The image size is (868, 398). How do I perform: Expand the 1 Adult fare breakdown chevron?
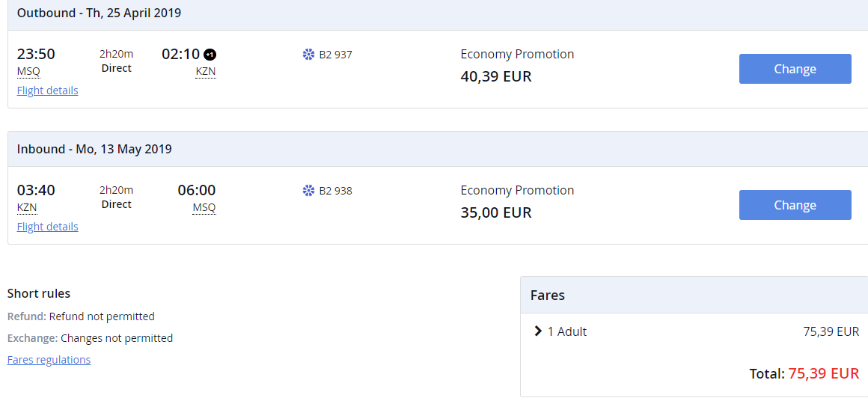(537, 331)
